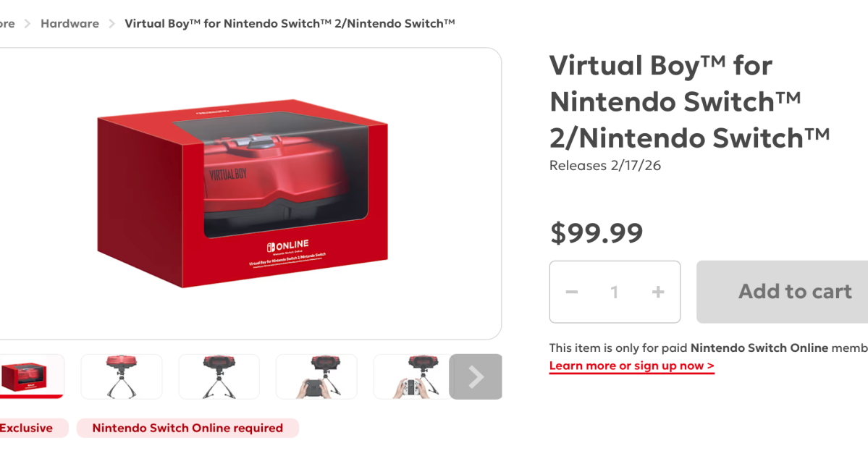This screenshot has width=868, height=459.
Task: Click the quantity input field
Action: point(615,292)
